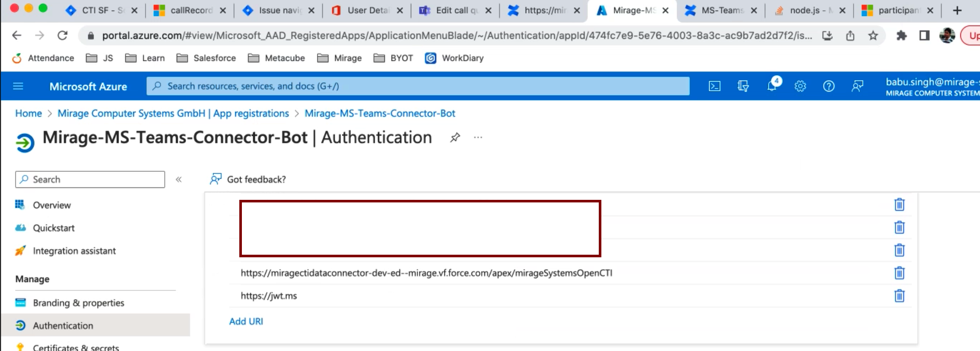This screenshot has width=980, height=351.
Task: Focus the left menu Search box
Action: tap(90, 180)
